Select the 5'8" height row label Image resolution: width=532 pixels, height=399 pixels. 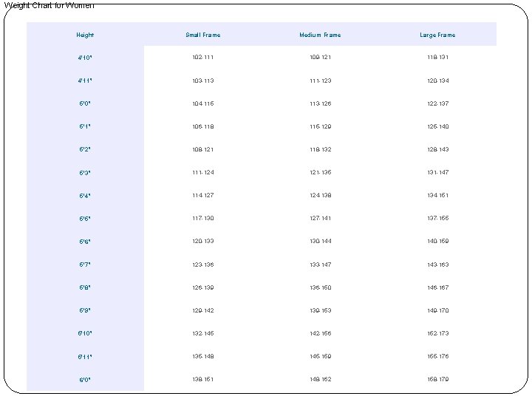point(85,287)
